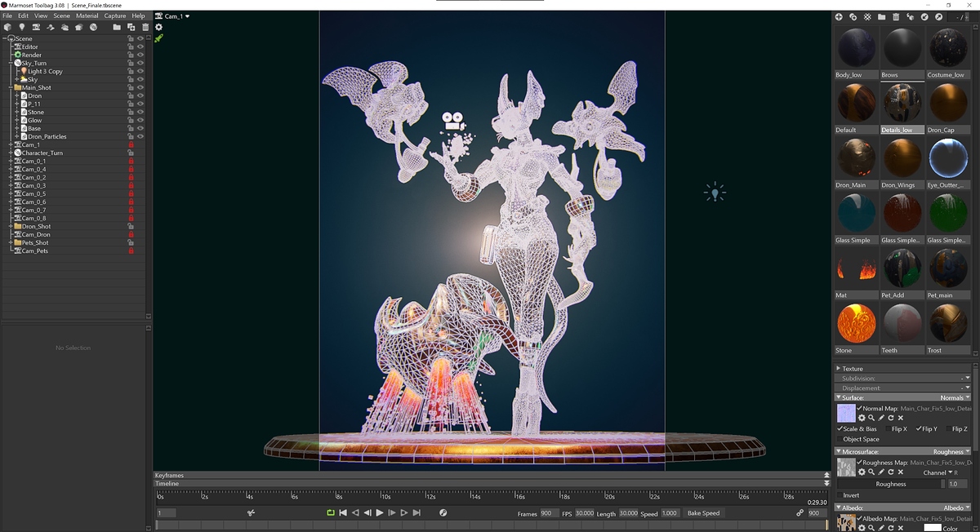
Task: Delete selected material with trash icon
Action: [896, 16]
